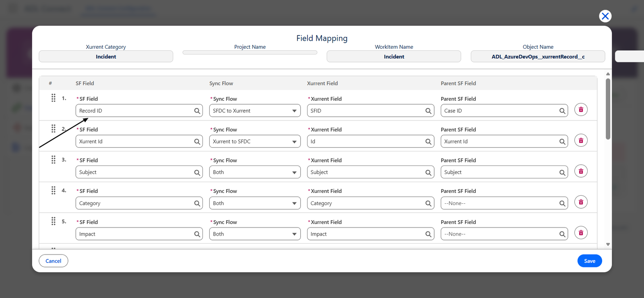Viewport: 644px width, 298px height.
Task: Click search icon in row 5 Parent SF Field
Action: [x=562, y=234]
